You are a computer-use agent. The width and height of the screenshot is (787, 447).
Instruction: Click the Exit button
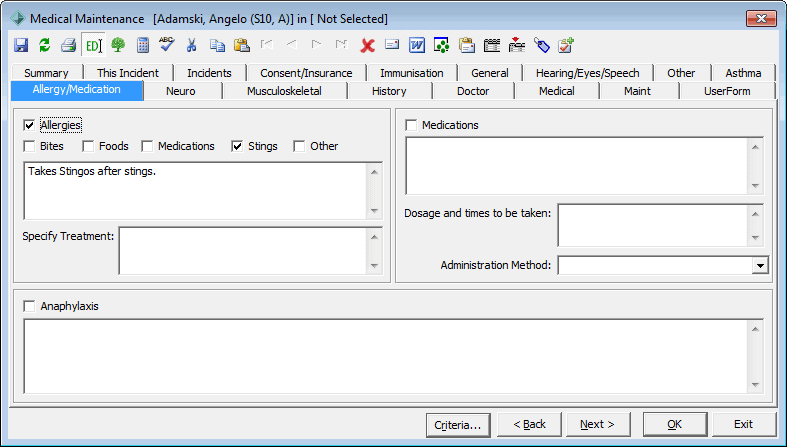click(743, 424)
